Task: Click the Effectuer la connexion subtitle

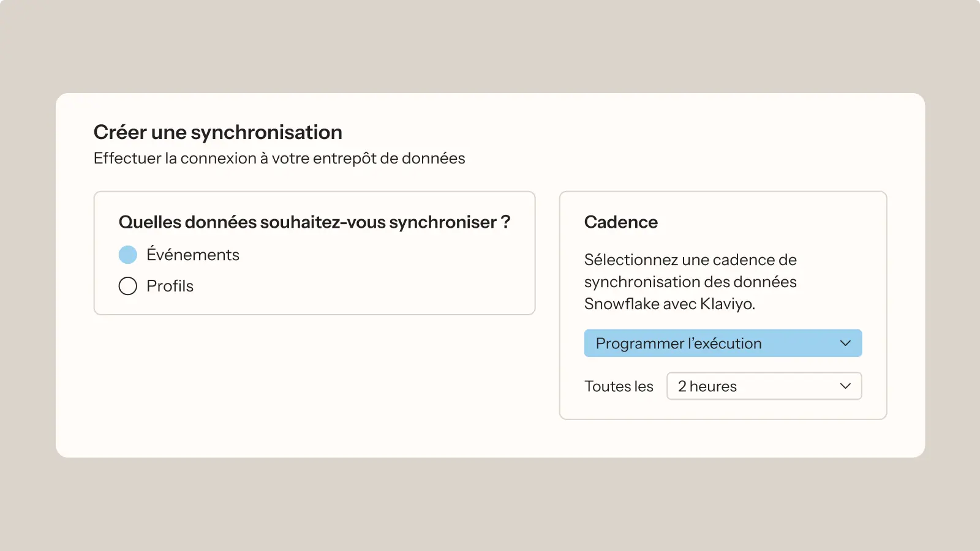Action: coord(279,158)
